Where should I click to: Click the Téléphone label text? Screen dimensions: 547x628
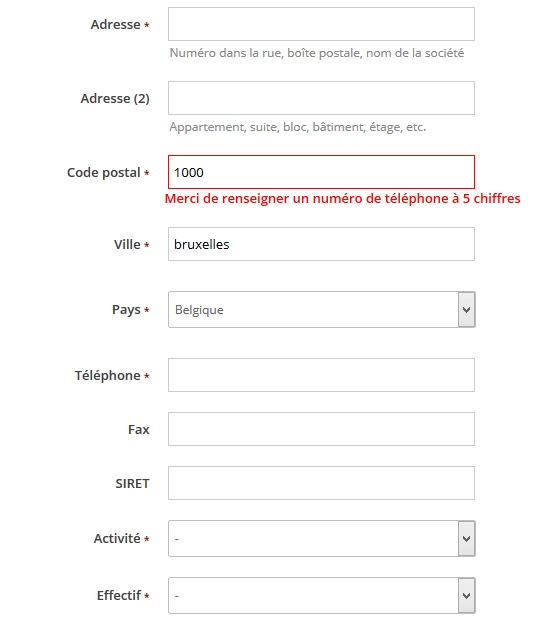[108, 376]
